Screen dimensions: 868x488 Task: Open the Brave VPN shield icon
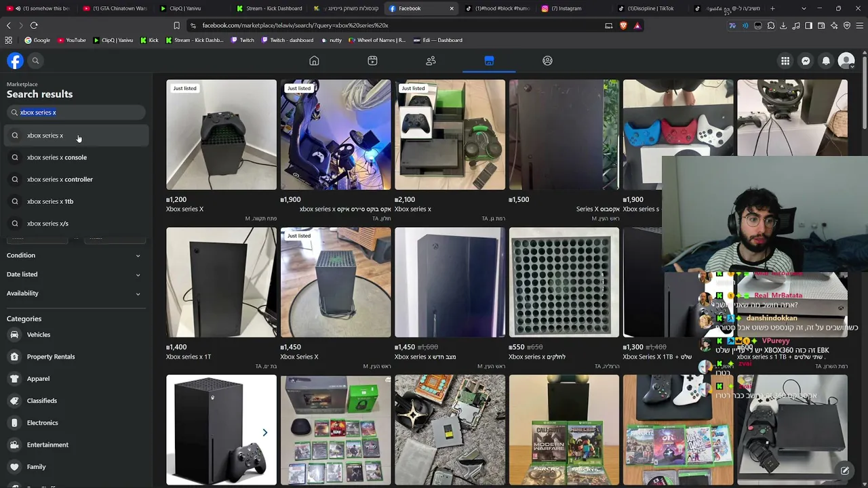(x=847, y=26)
